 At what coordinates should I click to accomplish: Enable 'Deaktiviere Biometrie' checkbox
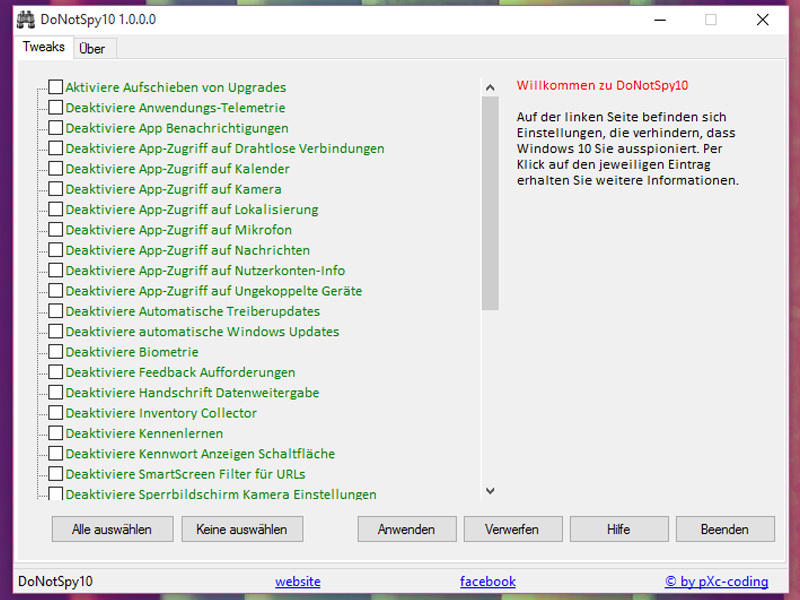[56, 352]
